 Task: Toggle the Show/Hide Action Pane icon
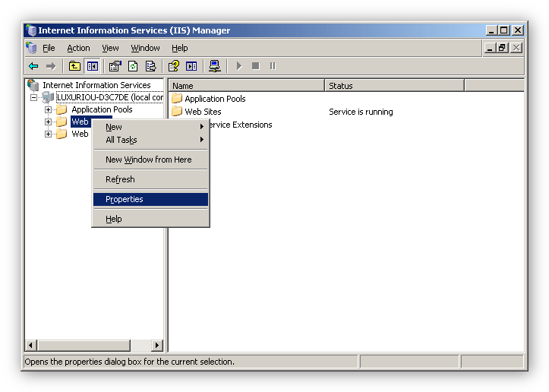(191, 66)
